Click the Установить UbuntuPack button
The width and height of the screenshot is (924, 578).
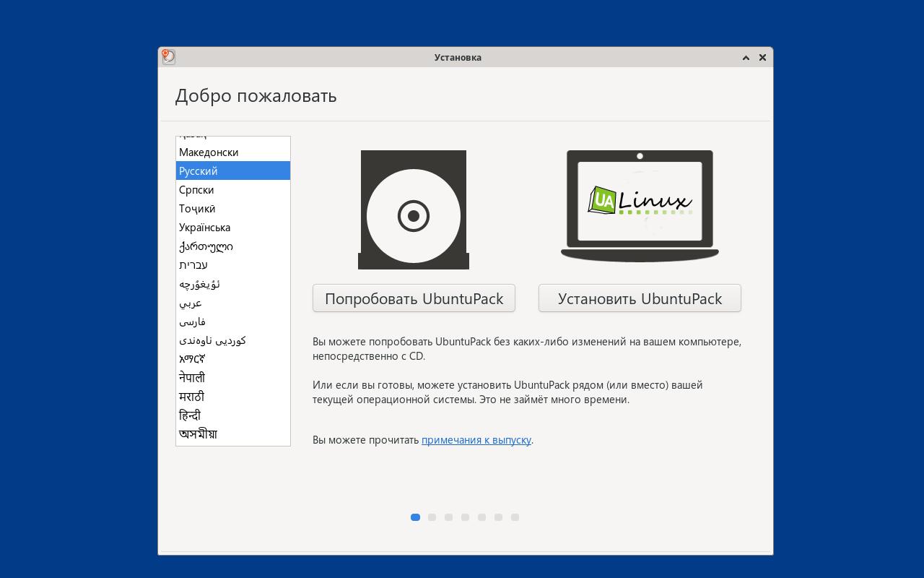640,298
